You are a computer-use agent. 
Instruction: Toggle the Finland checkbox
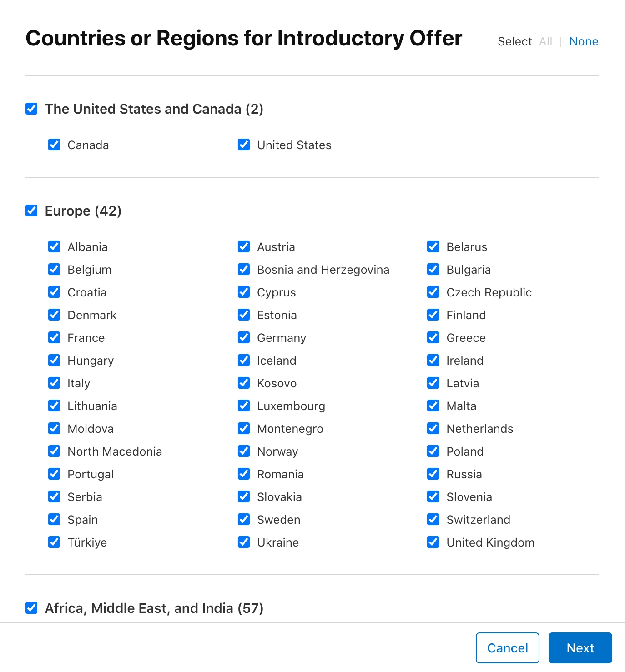433,315
